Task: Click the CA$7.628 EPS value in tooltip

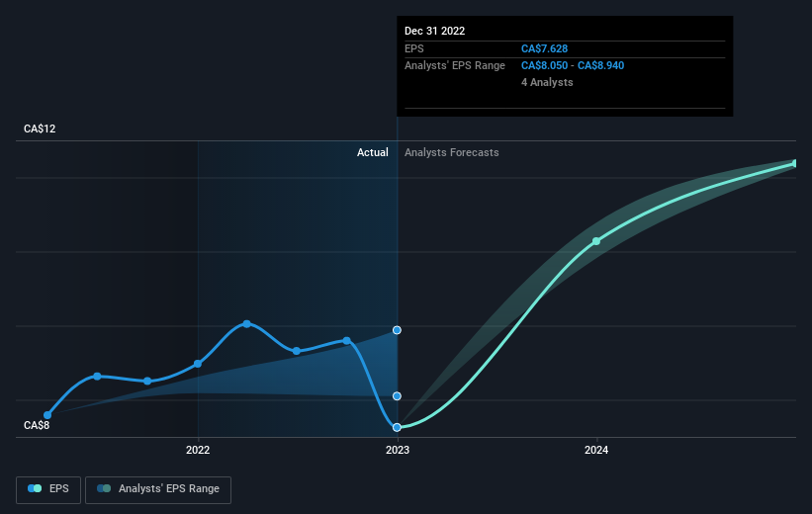Action: [x=544, y=48]
